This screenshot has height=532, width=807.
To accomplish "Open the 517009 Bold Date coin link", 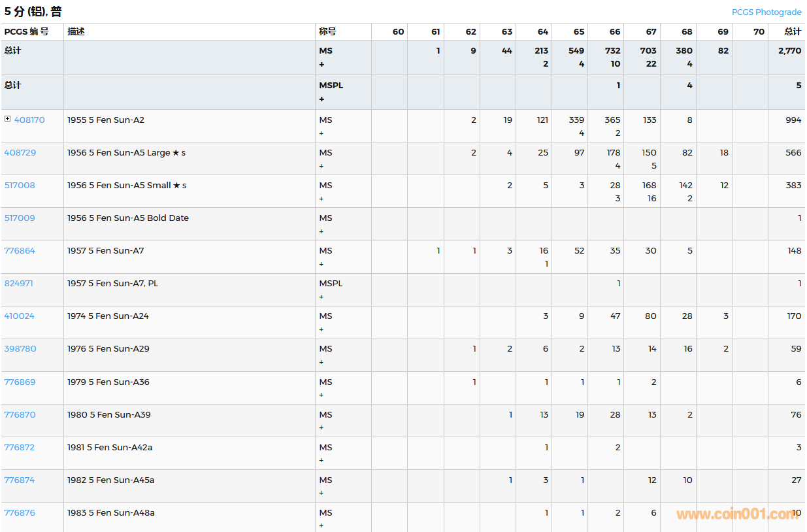I will [20, 218].
